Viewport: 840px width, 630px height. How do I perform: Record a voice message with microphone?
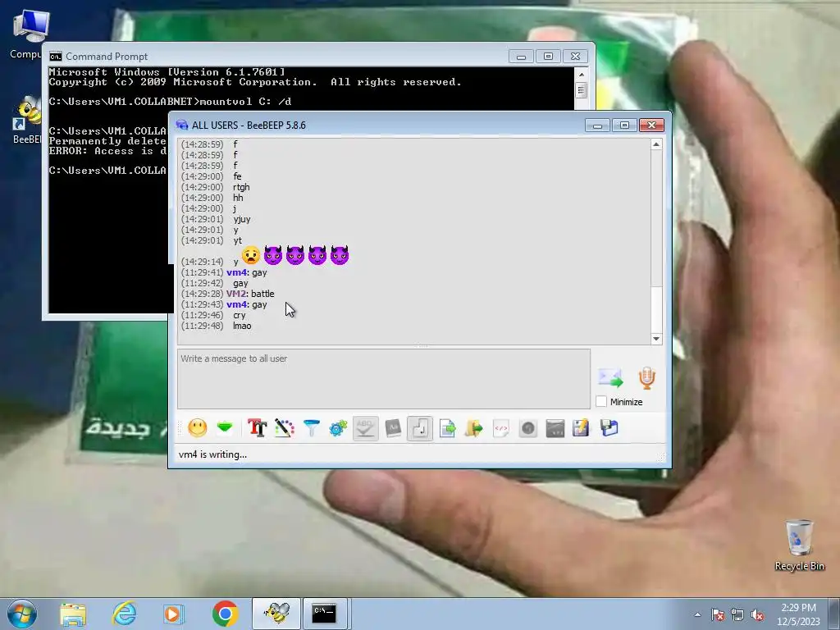tap(647, 378)
